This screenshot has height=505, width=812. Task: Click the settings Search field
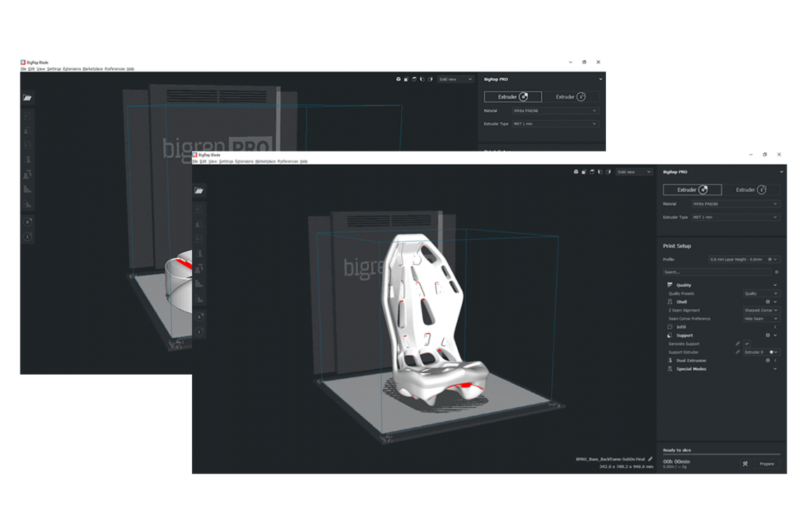(717, 272)
